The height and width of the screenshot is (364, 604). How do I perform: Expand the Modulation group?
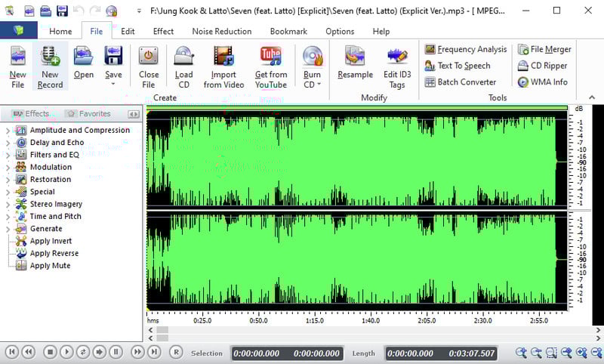click(8, 168)
